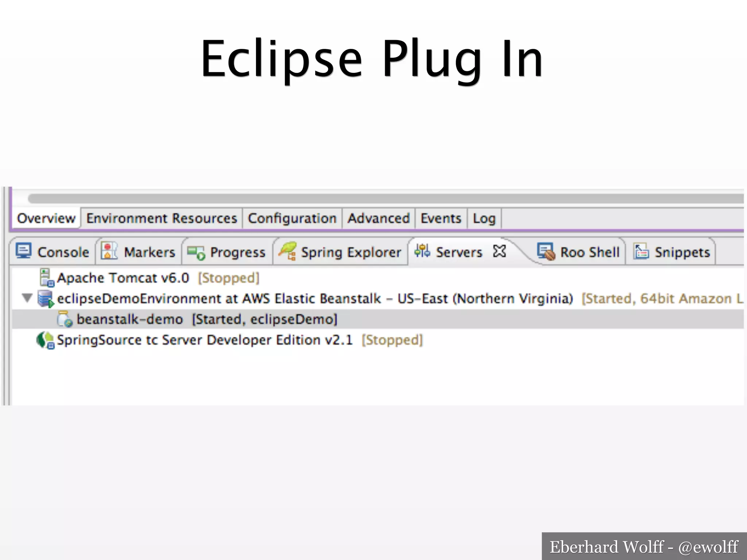Open the Log tab
Screen dimensions: 747x560
point(484,218)
